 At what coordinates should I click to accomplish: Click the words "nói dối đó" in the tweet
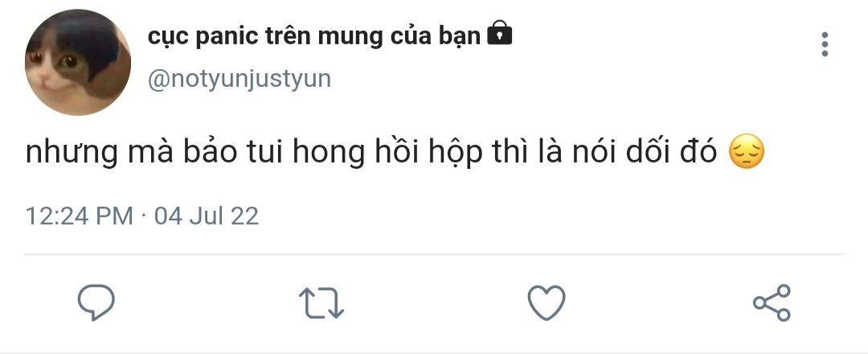(x=645, y=151)
